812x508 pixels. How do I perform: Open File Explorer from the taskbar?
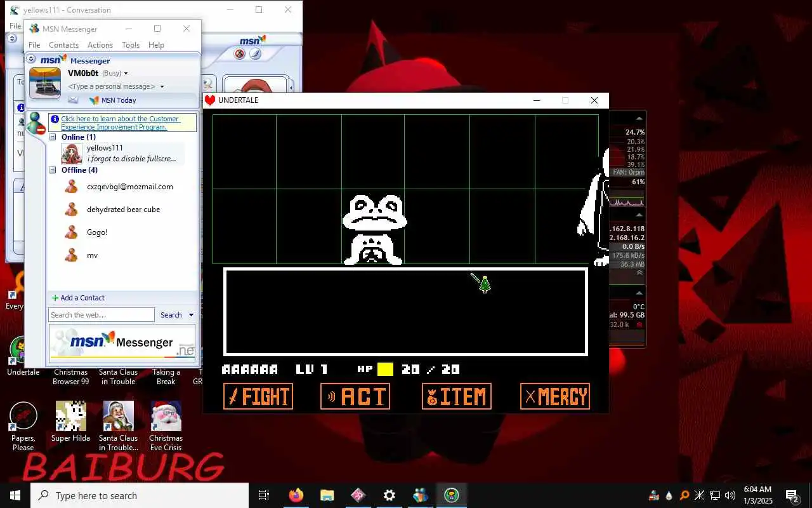click(327, 495)
